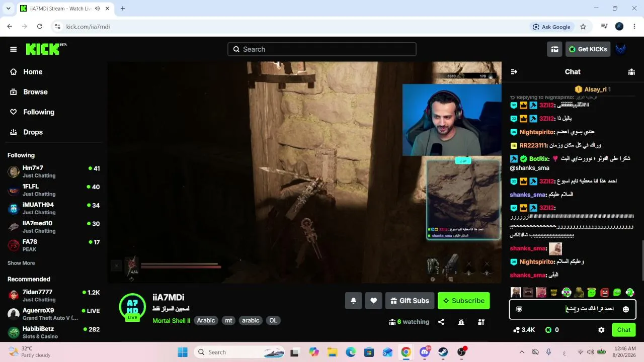Open 7idan7777 recommended channel
Image resolution: width=644 pixels, height=362 pixels.
click(54, 296)
